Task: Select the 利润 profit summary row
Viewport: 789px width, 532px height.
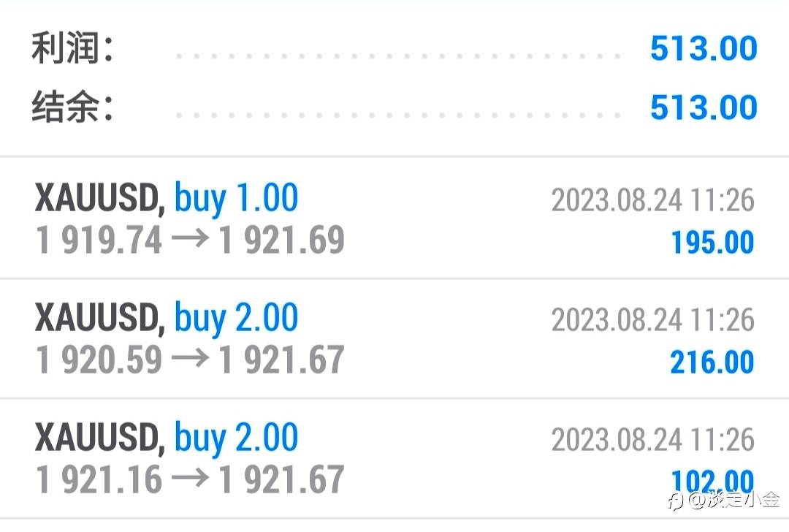Action: click(x=394, y=48)
